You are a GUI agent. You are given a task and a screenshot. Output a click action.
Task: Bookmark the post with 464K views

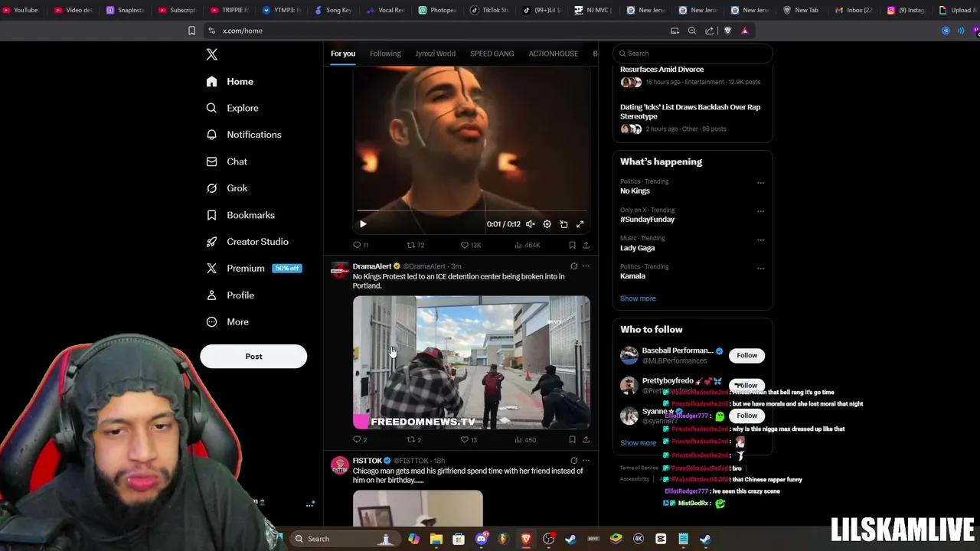point(572,245)
